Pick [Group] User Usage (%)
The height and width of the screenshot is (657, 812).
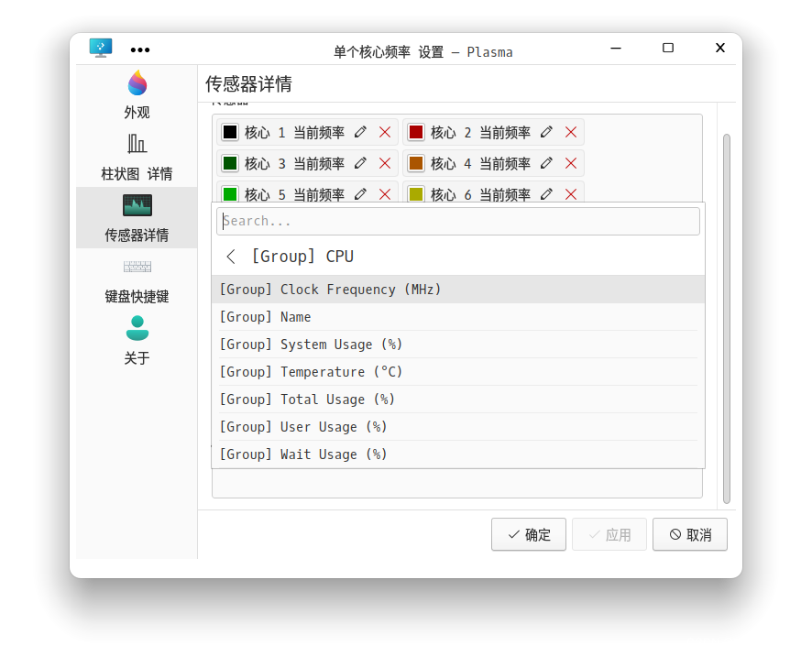[x=458, y=427]
